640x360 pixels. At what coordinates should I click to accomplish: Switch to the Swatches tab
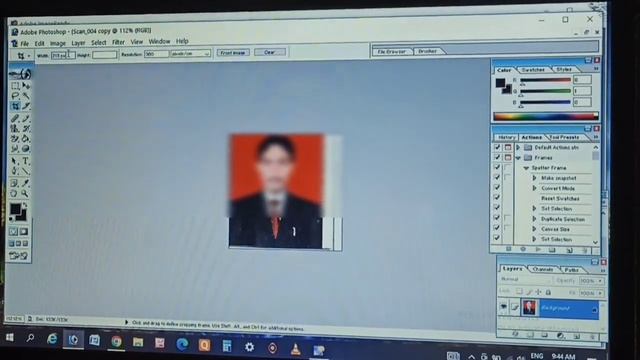(x=533, y=70)
